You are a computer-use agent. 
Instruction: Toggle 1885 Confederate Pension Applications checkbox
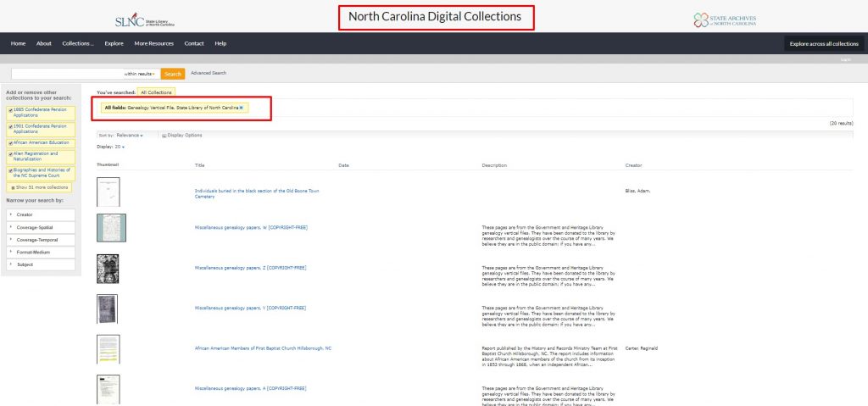10,110
